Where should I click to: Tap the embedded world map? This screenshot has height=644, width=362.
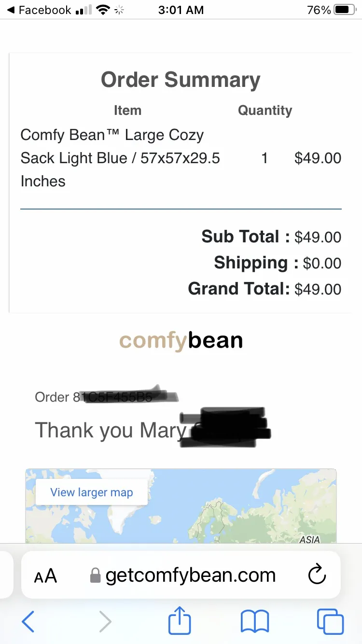(181, 506)
